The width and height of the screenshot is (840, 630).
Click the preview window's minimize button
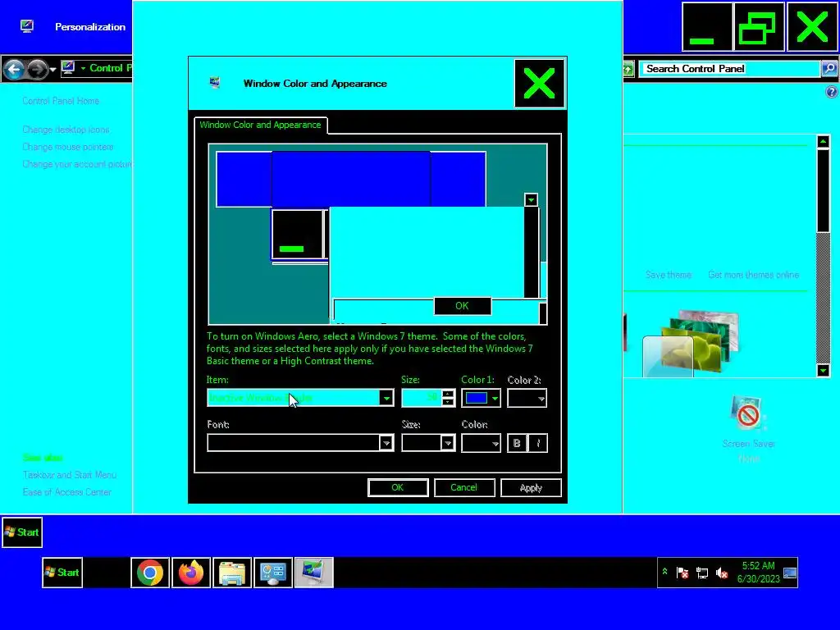[x=298, y=234]
